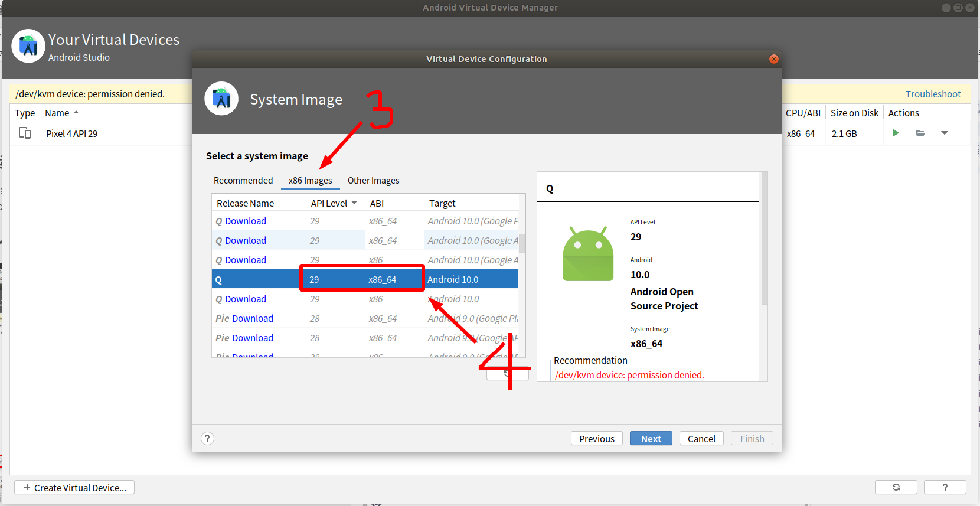Sort the device list by Type column
The width and height of the screenshot is (980, 506).
25,113
